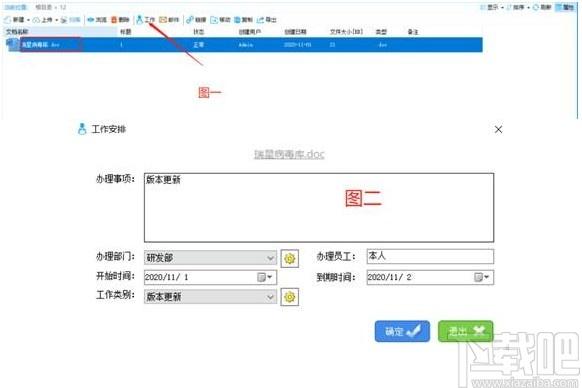The image size is (582, 388).
Task: Click the 上传 (Upload) toolbar button
Action: point(43,20)
